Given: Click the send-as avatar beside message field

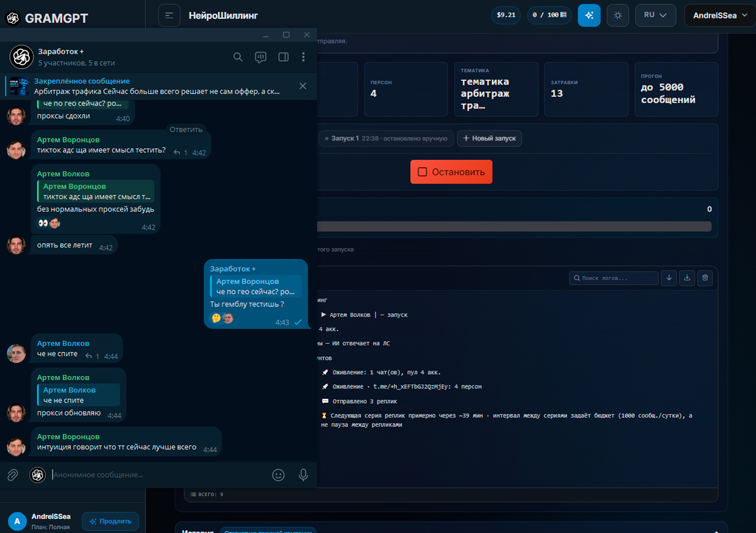Looking at the screenshot, I should click(38, 475).
